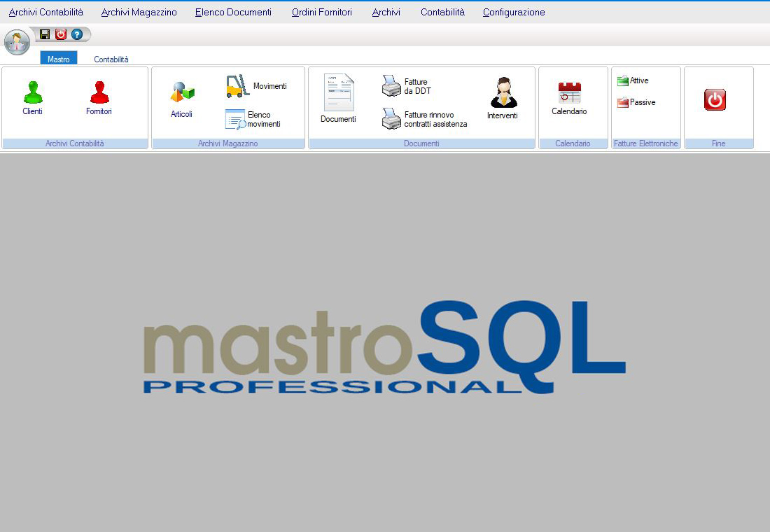Click the Movimenti text label

point(270,86)
